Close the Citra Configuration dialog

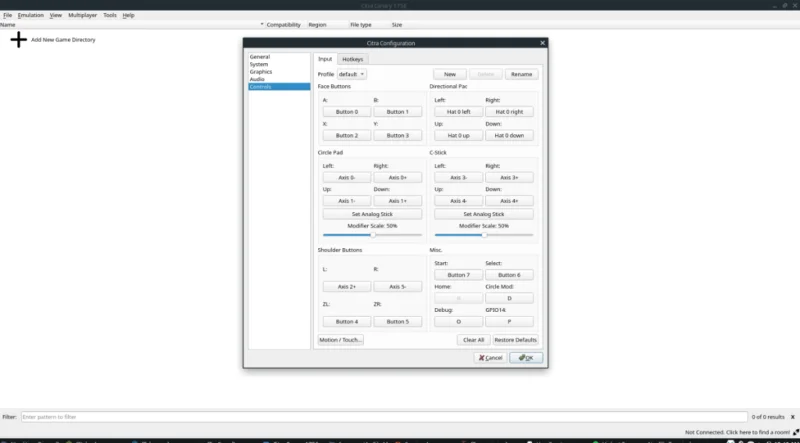542,43
